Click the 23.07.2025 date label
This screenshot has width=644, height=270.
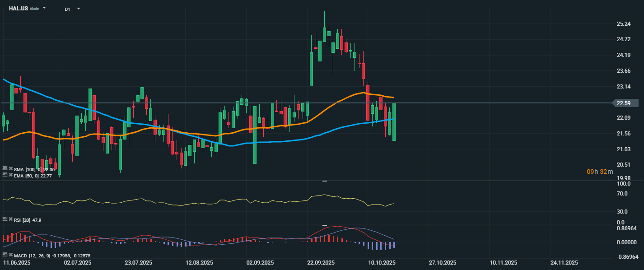(138, 263)
